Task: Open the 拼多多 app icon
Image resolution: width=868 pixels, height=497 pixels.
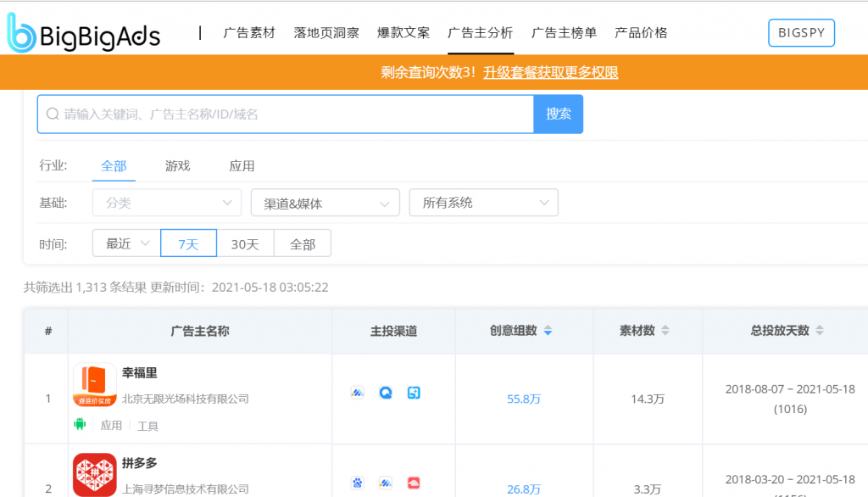Action: pos(95,475)
